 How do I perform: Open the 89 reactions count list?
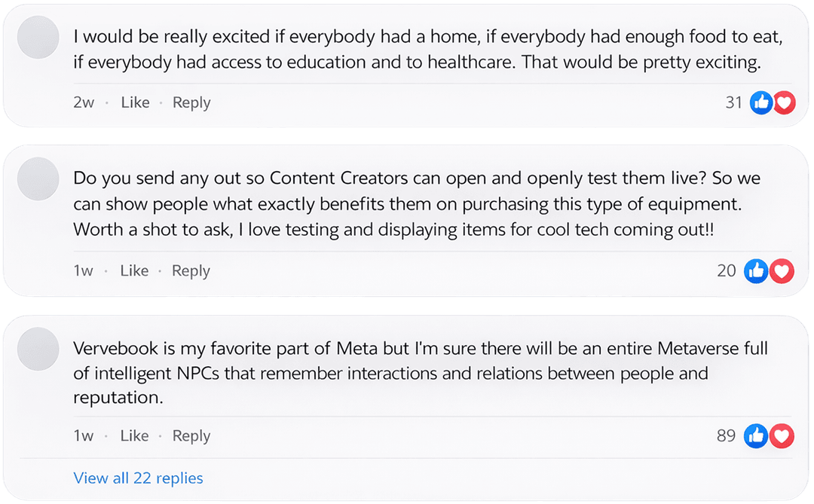click(727, 435)
